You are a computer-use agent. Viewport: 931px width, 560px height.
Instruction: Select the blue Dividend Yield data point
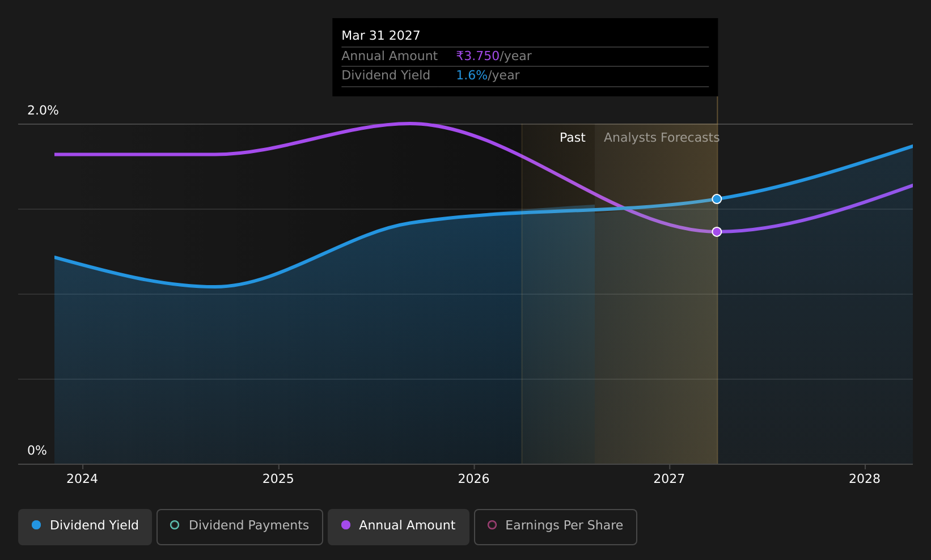[717, 199]
